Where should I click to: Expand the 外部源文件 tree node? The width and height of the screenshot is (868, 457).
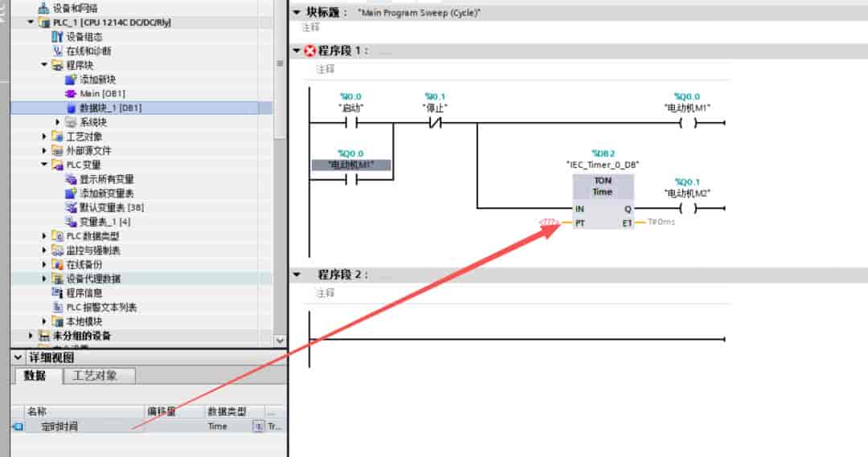(x=44, y=150)
